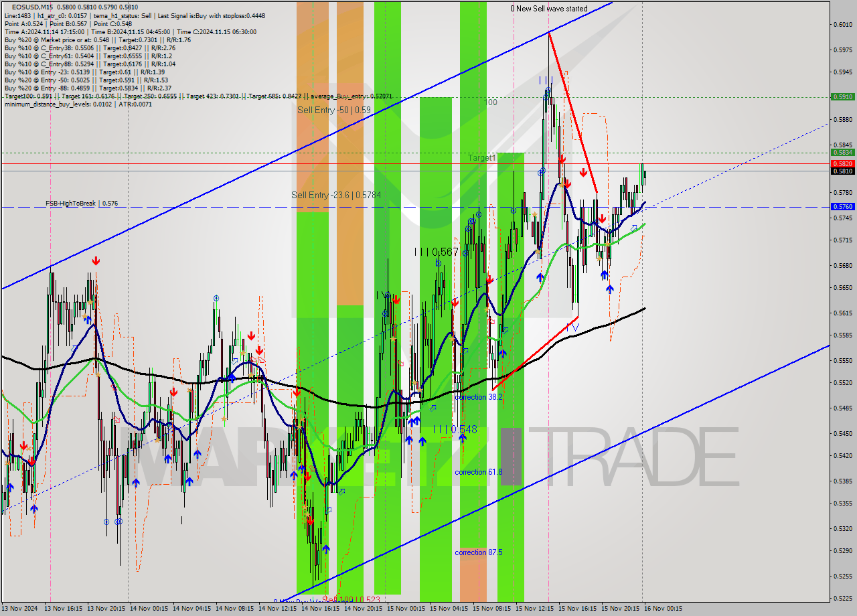Screen dimensions: 857x616
Task: Click the 'FSB-HighToBreak | 0.576' label
Action: pos(82,203)
